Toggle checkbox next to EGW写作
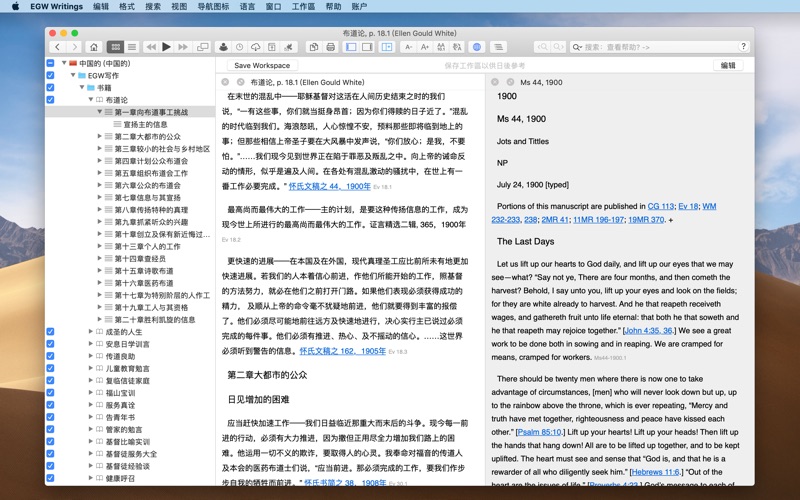Screen dimensions: 800x500 pos(50,76)
